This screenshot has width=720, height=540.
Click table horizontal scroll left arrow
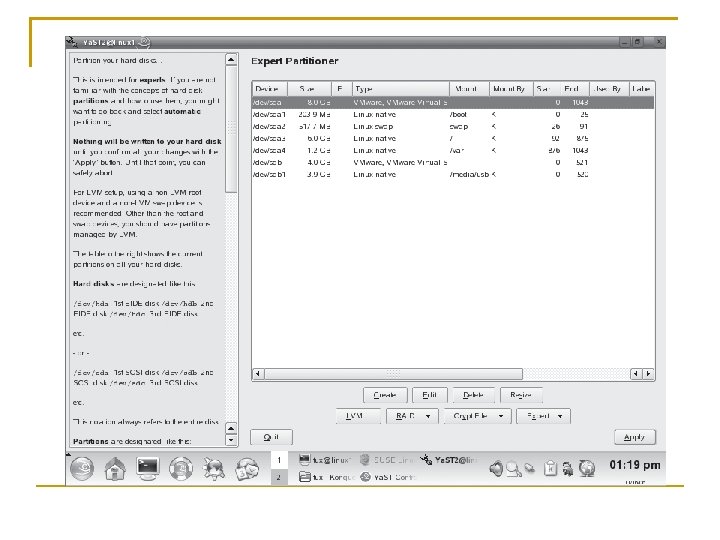[258, 374]
